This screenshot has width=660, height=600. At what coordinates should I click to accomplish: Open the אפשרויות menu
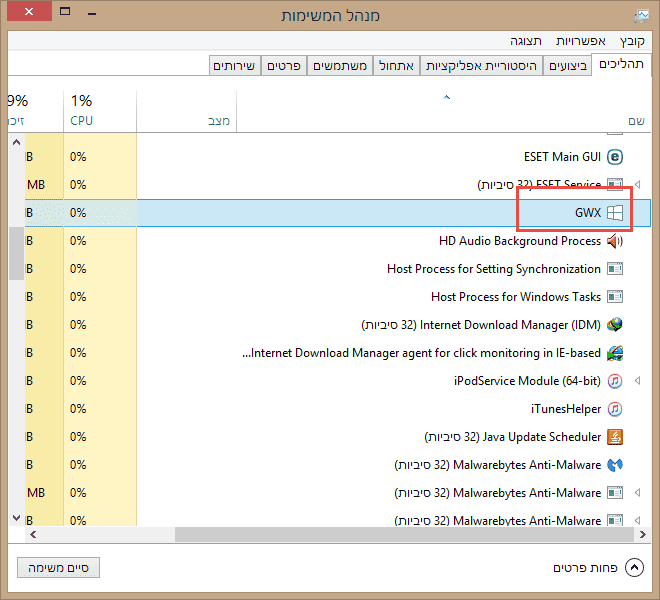580,41
